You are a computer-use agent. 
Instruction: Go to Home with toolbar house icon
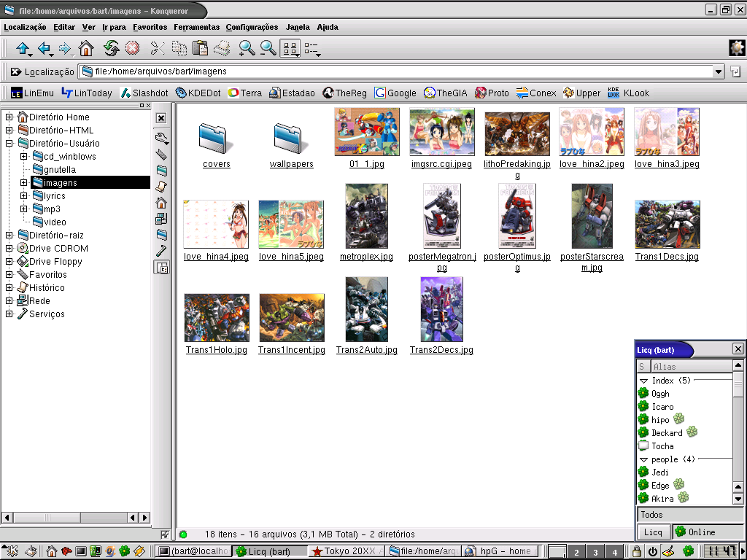coord(86,48)
